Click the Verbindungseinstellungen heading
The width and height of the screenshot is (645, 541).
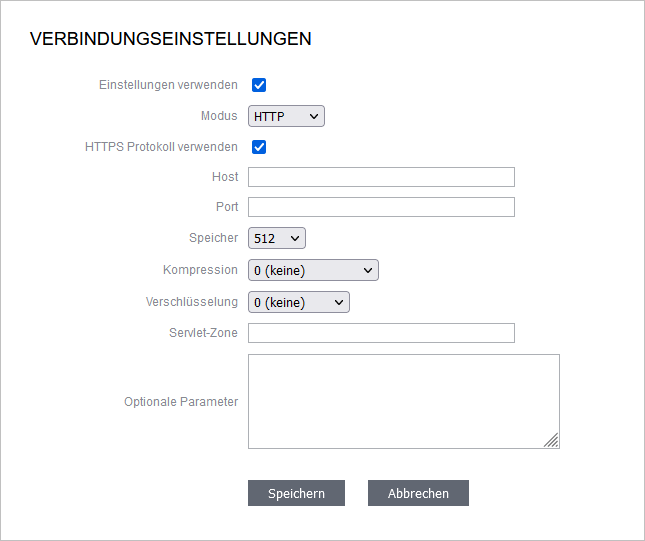[171, 39]
